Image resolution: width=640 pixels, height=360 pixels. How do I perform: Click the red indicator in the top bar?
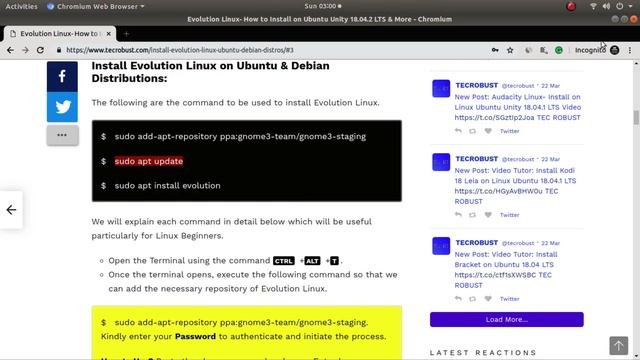(x=571, y=6)
